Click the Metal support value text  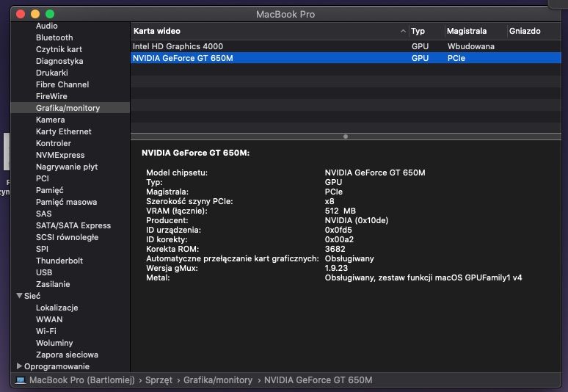pos(423,278)
